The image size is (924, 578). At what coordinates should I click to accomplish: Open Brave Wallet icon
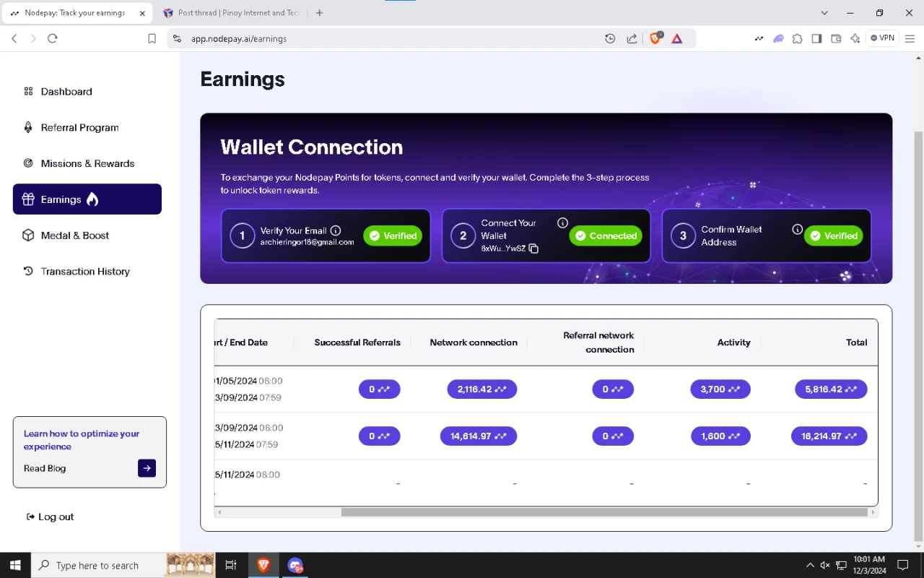836,38
